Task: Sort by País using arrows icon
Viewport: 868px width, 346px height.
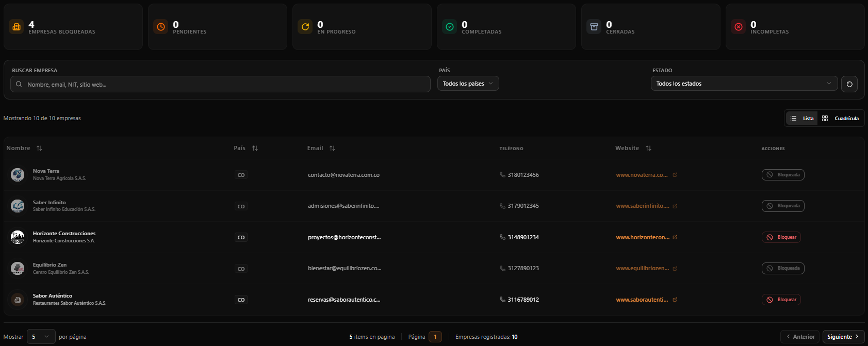Action: coord(255,148)
